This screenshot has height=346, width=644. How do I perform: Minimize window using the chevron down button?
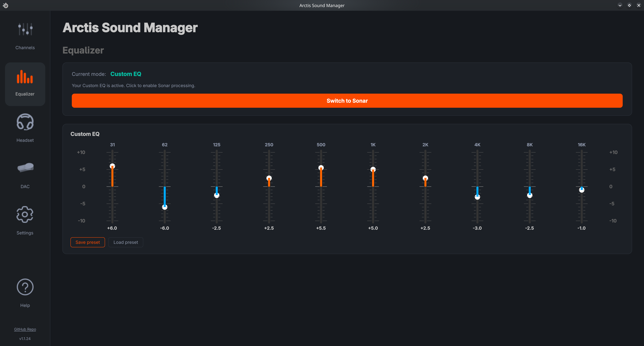620,5
